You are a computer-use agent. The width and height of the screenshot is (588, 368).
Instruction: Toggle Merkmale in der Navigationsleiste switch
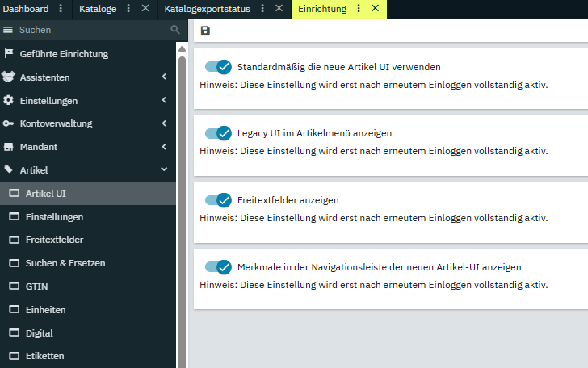coord(218,266)
